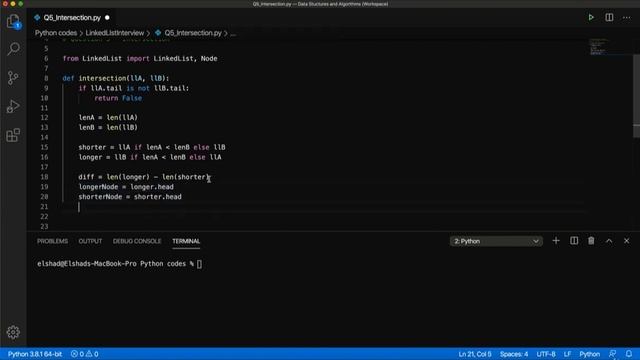The image size is (640, 360).
Task: Change indentation via 'Spaces: 4'
Action: (514, 354)
